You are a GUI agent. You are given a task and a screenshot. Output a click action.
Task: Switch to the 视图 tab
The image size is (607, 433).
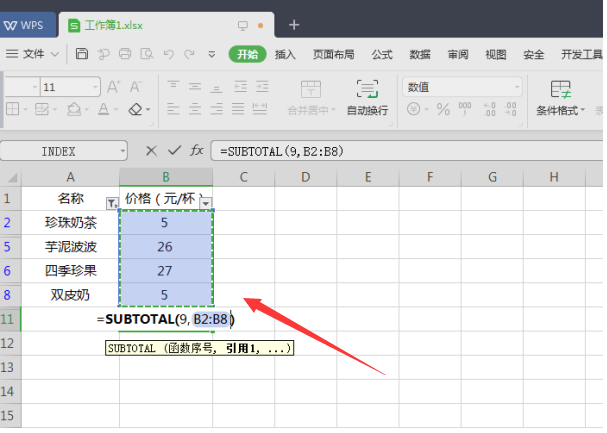pos(496,55)
